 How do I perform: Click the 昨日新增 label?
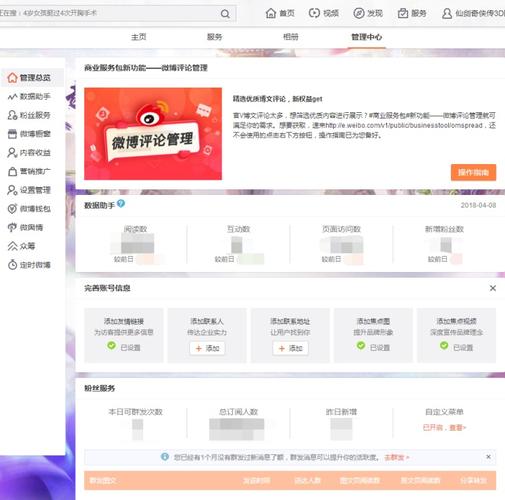point(341,412)
